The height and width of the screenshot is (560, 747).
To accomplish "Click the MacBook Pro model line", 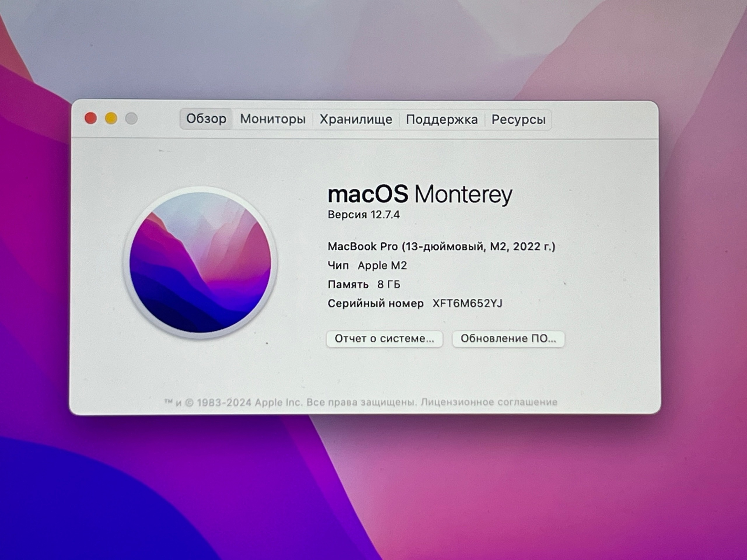I will point(441,247).
